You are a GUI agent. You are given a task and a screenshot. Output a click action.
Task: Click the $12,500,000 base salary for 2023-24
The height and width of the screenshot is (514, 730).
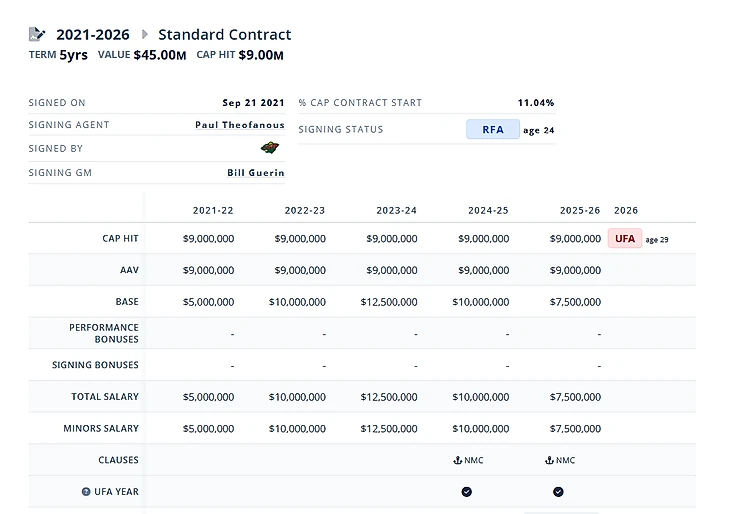pyautogui.click(x=389, y=302)
